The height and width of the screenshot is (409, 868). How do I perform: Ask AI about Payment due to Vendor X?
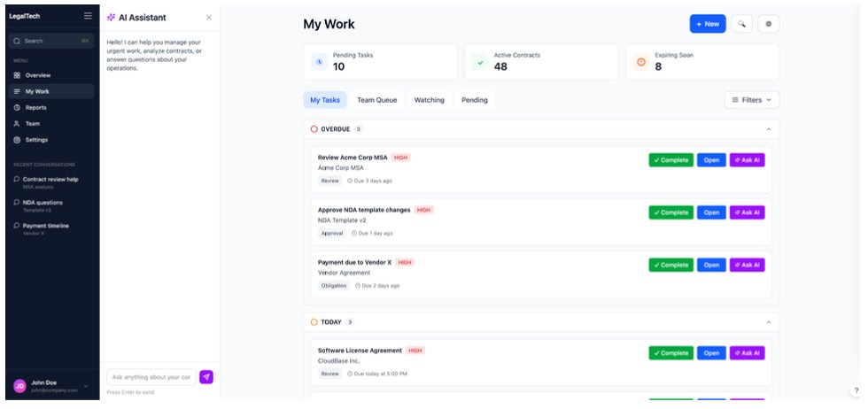[748, 265]
